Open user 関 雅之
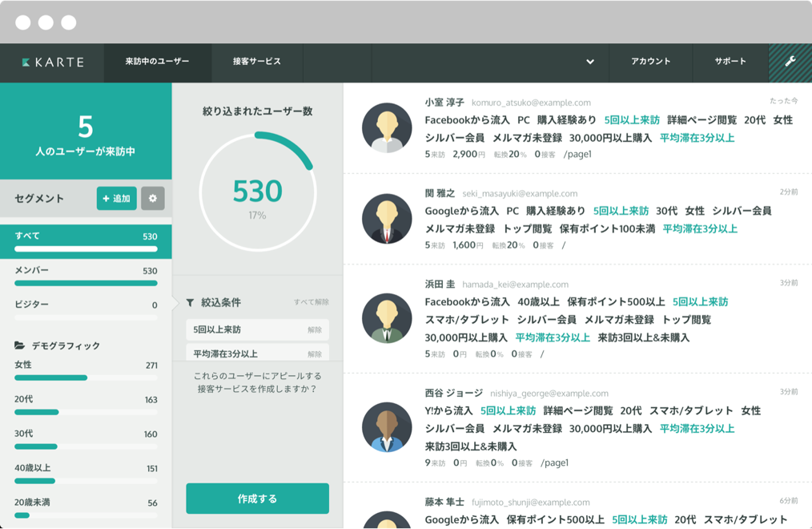This screenshot has width=812, height=529. [x=440, y=193]
